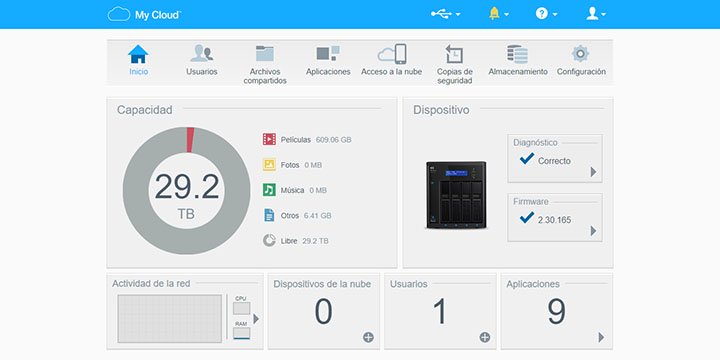Click the NAS device image
The height and width of the screenshot is (360, 720).
456,195
